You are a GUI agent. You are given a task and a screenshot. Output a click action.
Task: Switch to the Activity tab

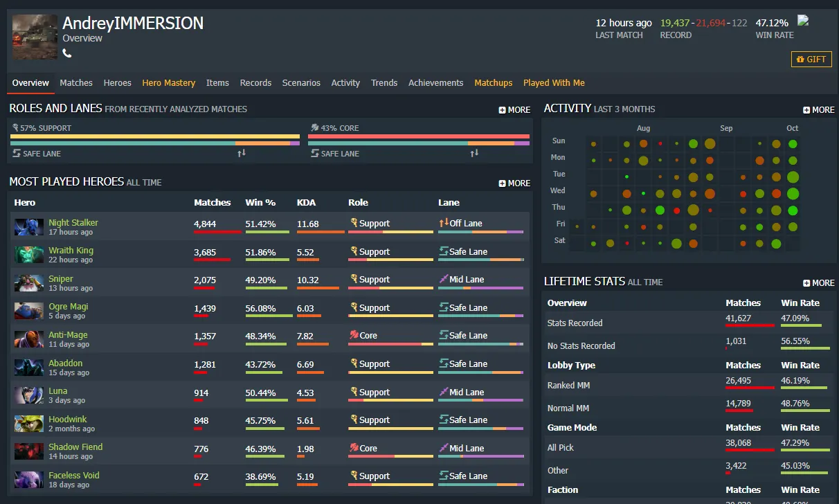(x=345, y=82)
